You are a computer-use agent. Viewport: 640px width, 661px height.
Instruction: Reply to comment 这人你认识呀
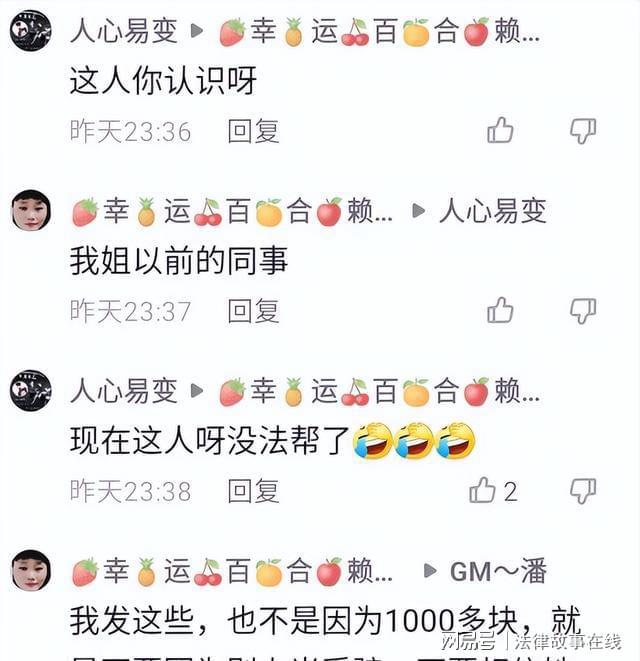point(253,131)
